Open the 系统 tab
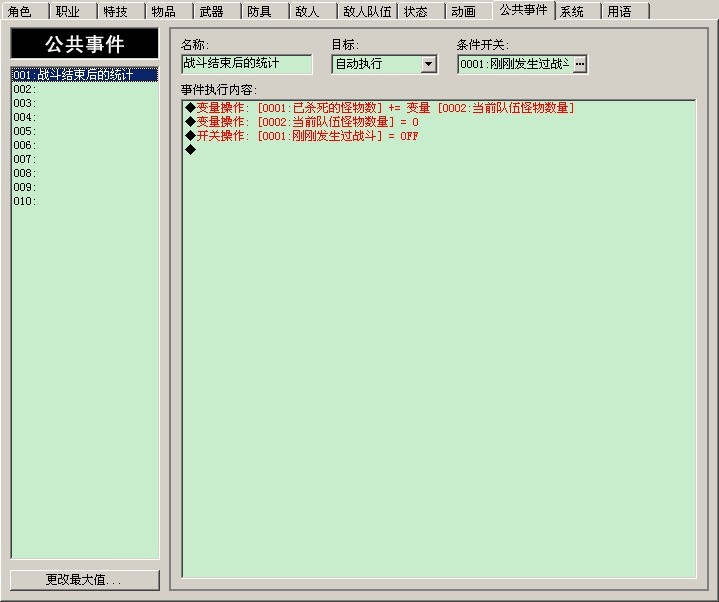The height and width of the screenshot is (602, 719). 577,11
